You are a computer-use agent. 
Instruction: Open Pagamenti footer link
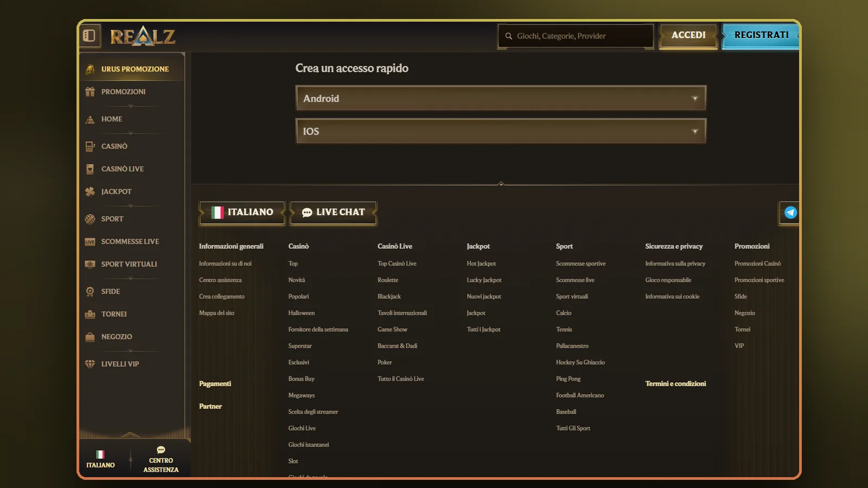point(215,384)
